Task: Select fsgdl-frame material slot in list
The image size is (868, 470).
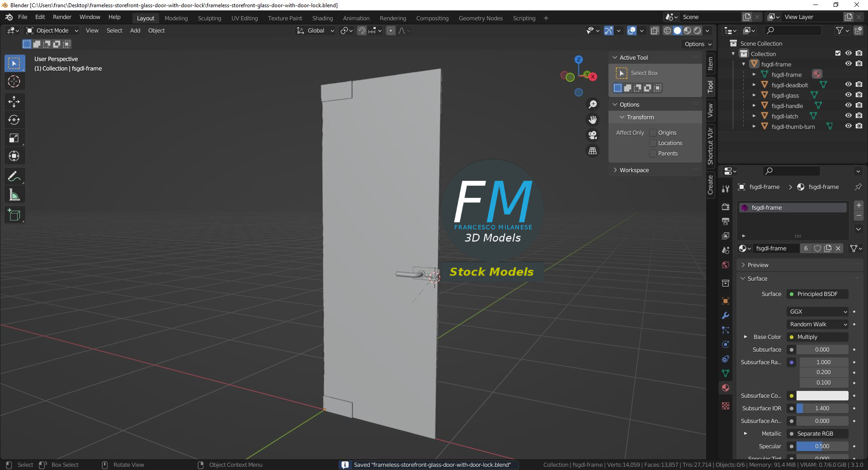Action: coord(793,207)
